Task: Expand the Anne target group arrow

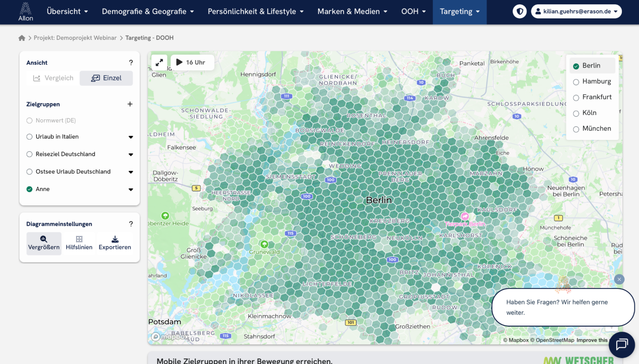Action: [x=131, y=189]
